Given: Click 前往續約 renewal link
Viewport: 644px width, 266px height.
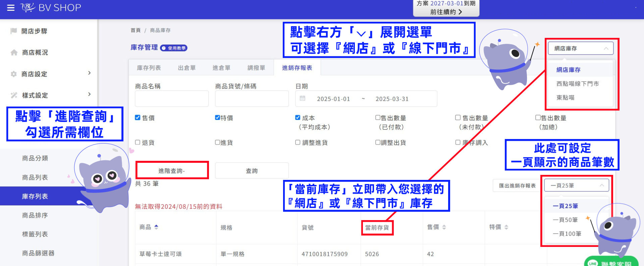Looking at the screenshot, I should (x=446, y=12).
